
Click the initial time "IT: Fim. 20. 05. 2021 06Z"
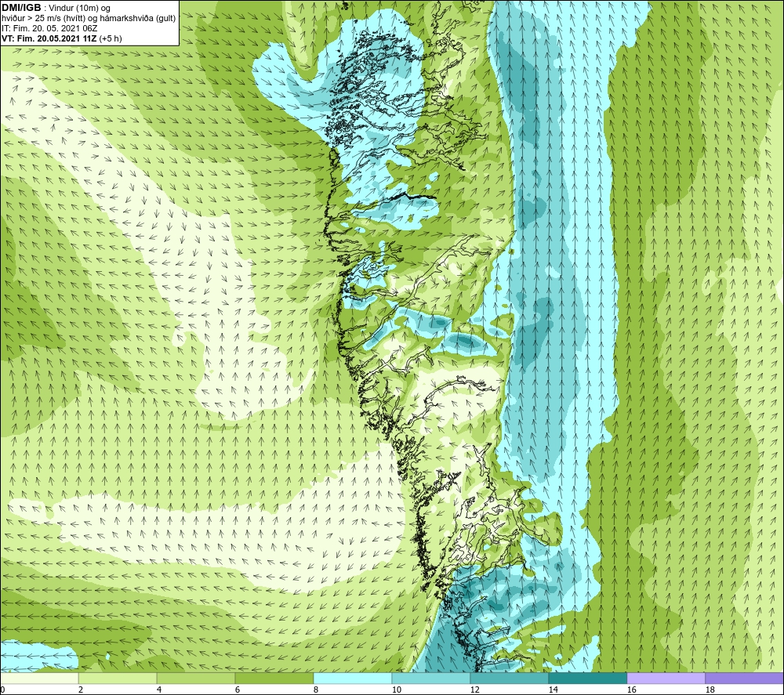click(49, 28)
